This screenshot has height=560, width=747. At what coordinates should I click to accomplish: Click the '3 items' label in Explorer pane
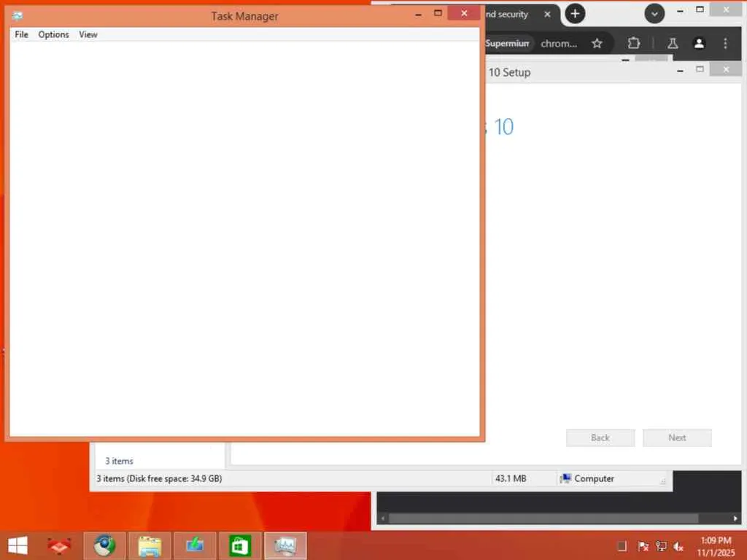[x=119, y=461]
